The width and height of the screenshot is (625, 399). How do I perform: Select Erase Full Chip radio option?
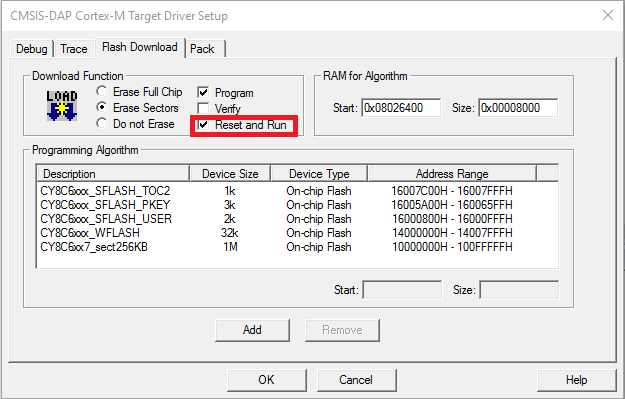point(102,92)
